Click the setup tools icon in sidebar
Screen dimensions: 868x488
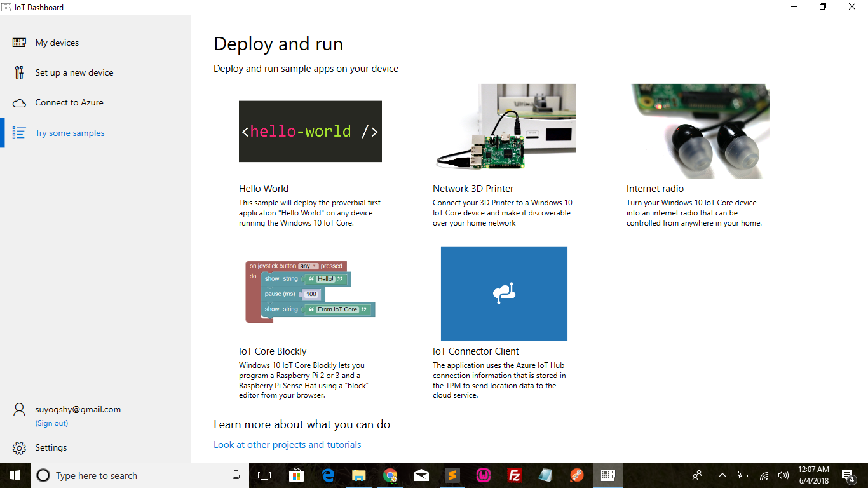(19, 72)
